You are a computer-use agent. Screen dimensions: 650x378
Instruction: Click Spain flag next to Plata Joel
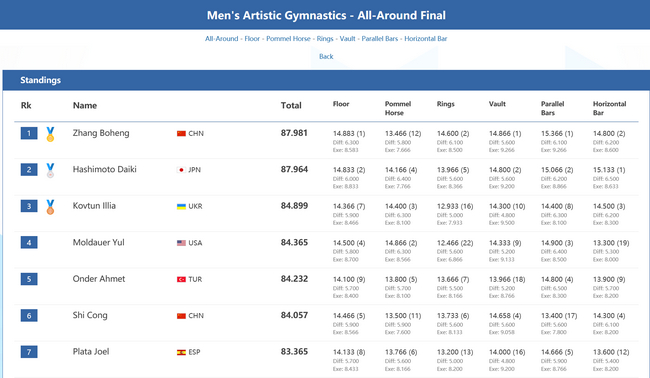click(181, 352)
